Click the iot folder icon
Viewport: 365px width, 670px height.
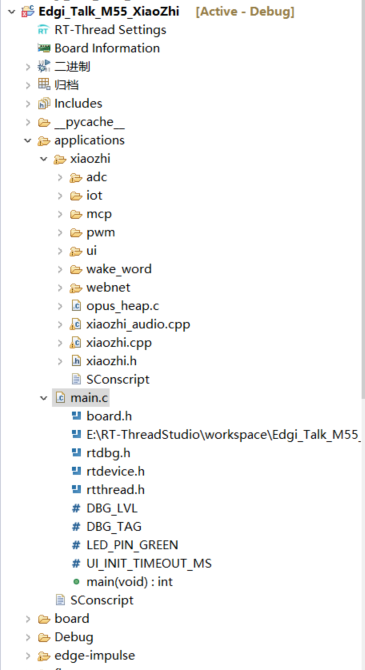point(76,195)
